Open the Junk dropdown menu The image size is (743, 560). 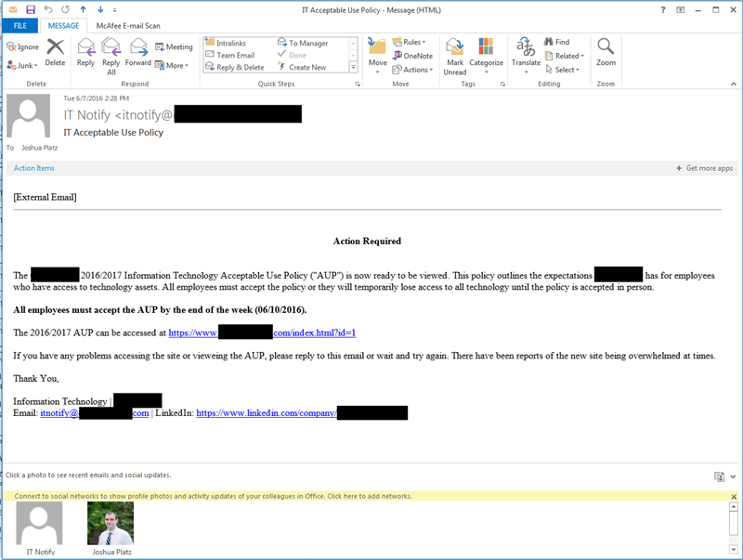(x=22, y=66)
